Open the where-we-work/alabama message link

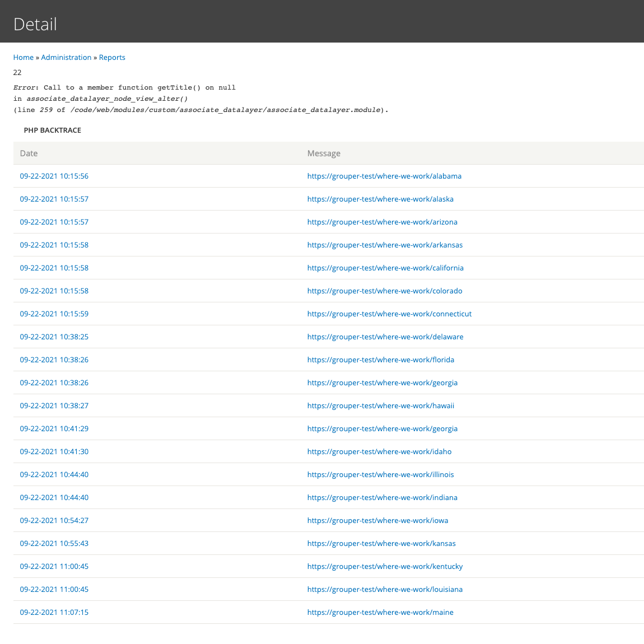(384, 176)
